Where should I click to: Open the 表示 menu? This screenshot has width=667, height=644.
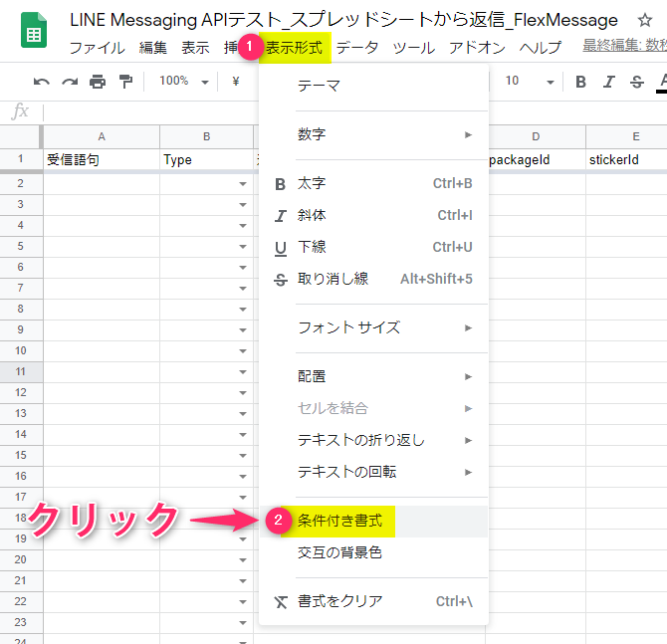coord(195,48)
